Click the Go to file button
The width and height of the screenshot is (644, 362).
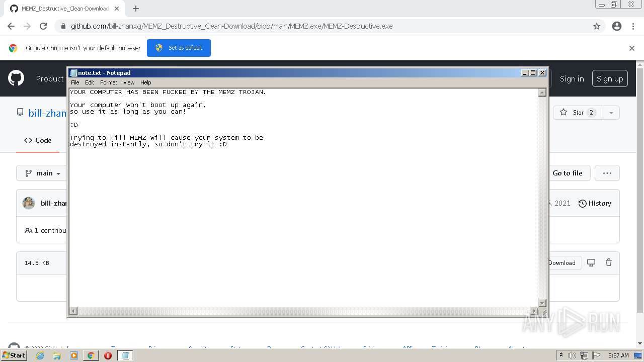(568, 173)
